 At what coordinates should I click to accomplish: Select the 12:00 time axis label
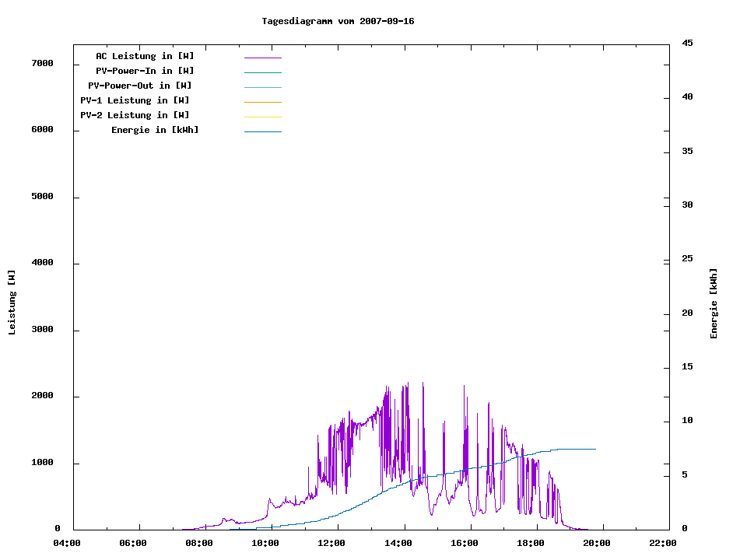(331, 543)
